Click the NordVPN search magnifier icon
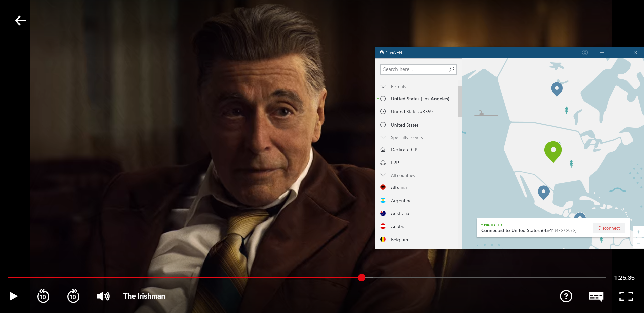This screenshot has height=313, width=644. pos(451,69)
